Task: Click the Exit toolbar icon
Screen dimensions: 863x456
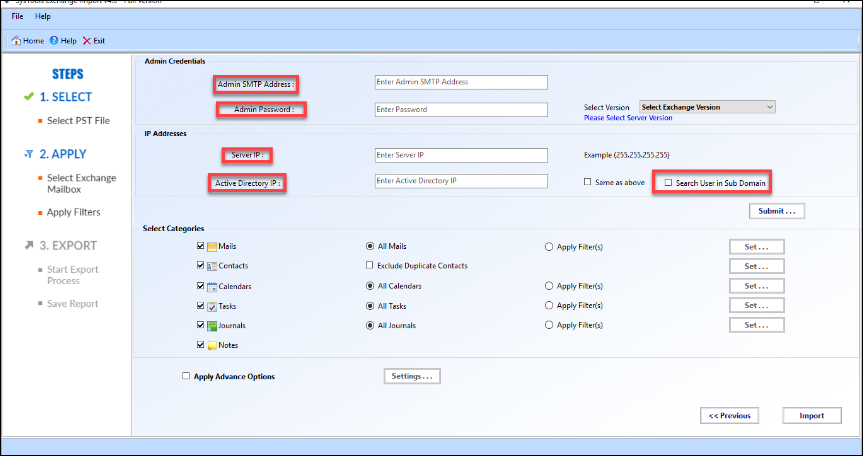Action: click(86, 41)
